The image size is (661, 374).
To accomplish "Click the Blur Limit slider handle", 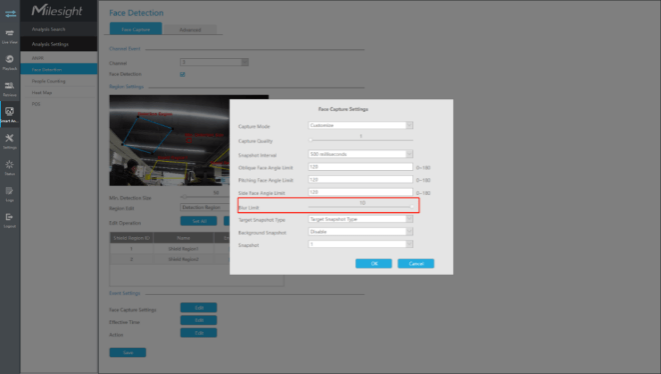I will pyautogui.click(x=412, y=207).
